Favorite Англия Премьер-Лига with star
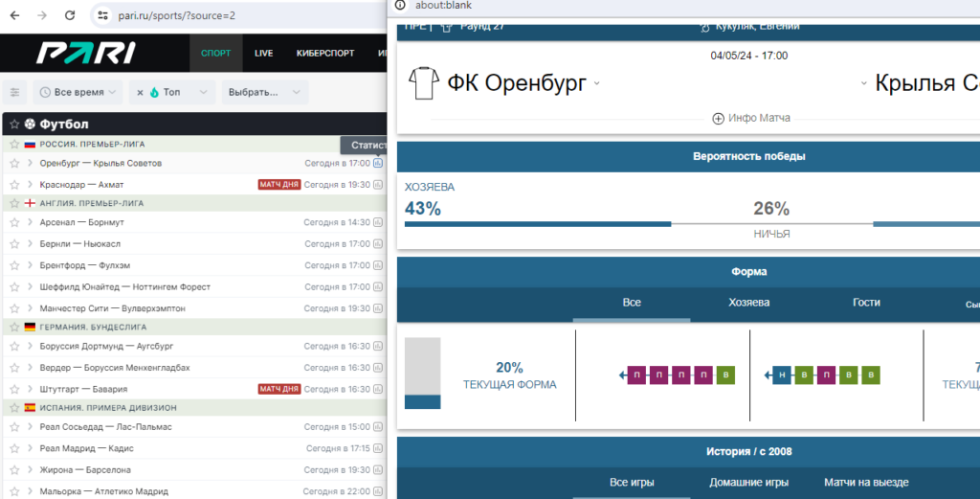This screenshot has width=980, height=499. coord(14,203)
